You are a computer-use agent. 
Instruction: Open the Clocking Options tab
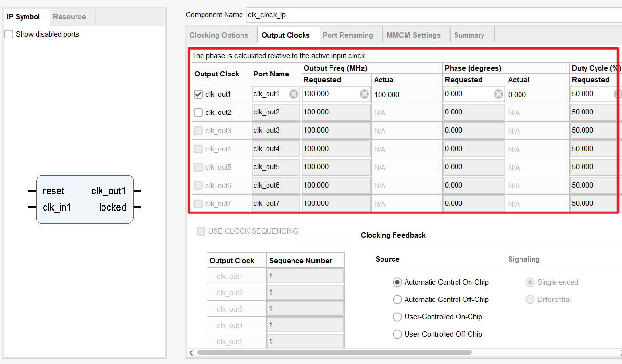[x=219, y=35]
